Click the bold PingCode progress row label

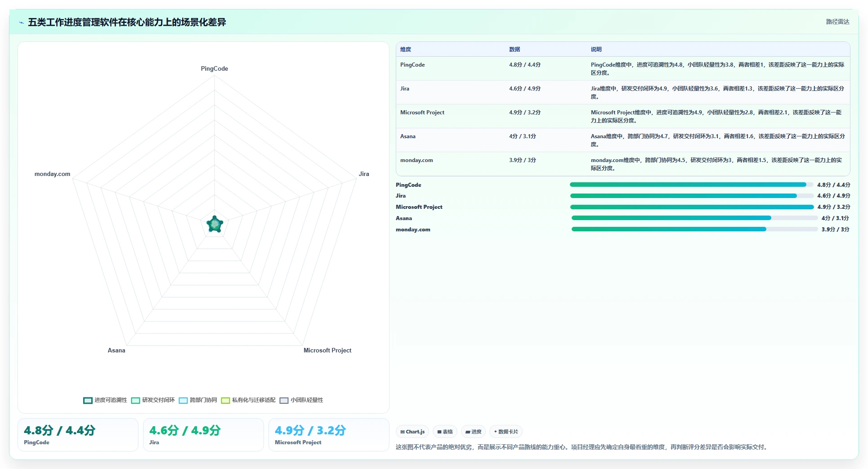pyautogui.click(x=408, y=185)
